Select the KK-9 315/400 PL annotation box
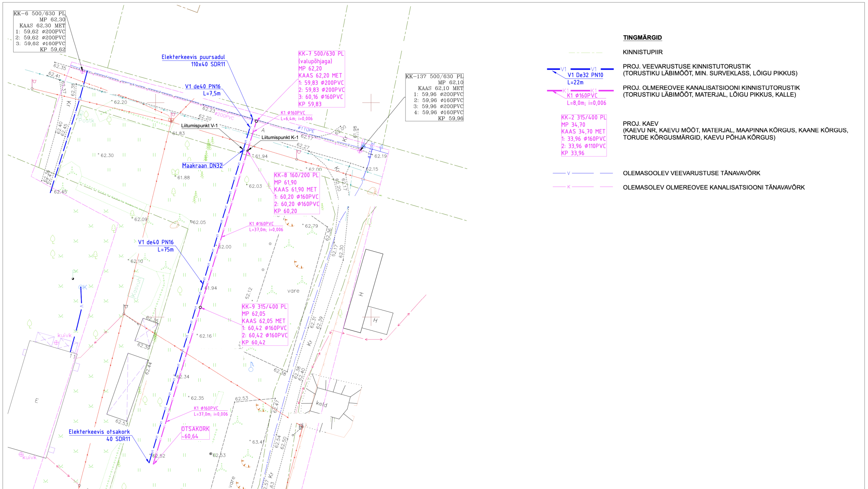This screenshot has width=868, height=489. pos(265,325)
